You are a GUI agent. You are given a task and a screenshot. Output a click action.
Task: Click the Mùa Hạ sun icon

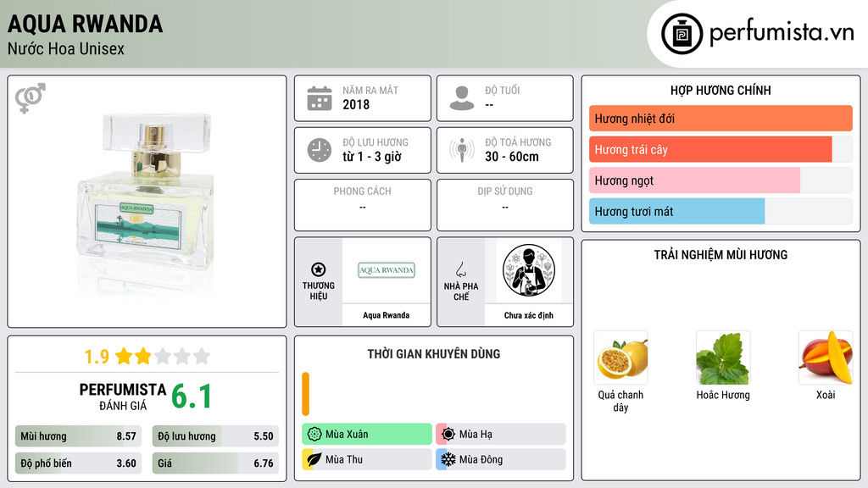(x=448, y=435)
